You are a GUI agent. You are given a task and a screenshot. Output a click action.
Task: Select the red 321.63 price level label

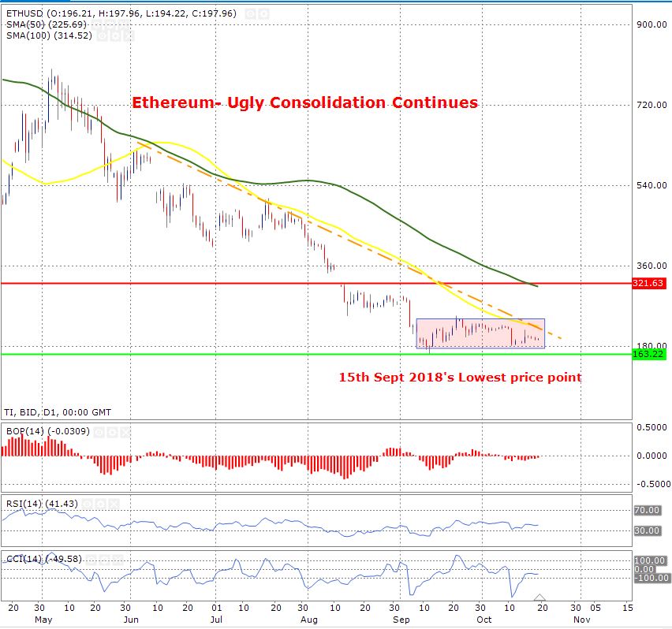click(x=649, y=283)
